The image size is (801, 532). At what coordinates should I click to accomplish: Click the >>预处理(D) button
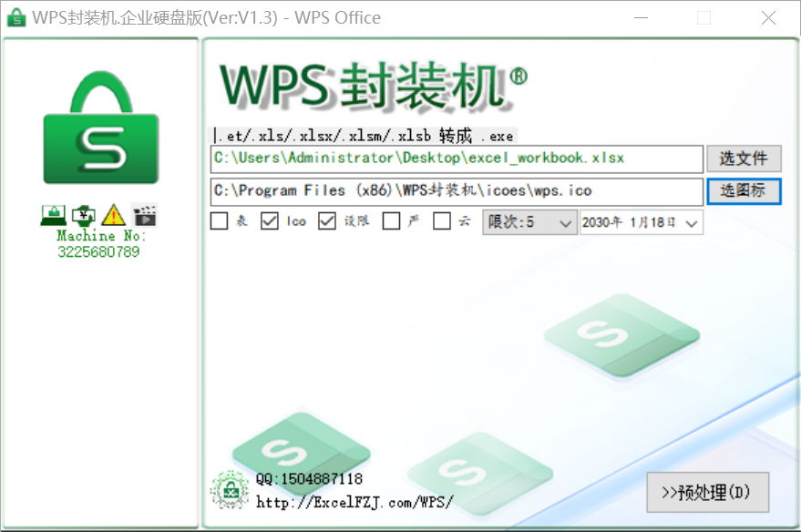707,492
